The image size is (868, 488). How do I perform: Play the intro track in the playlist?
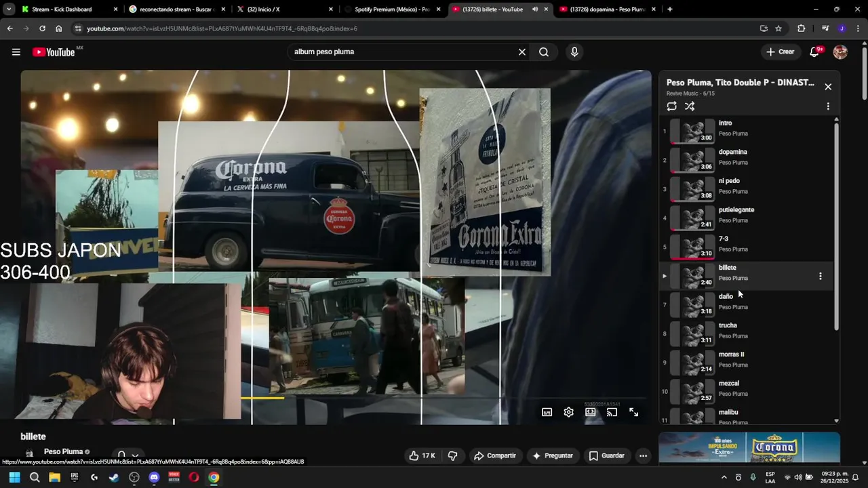pos(746,131)
